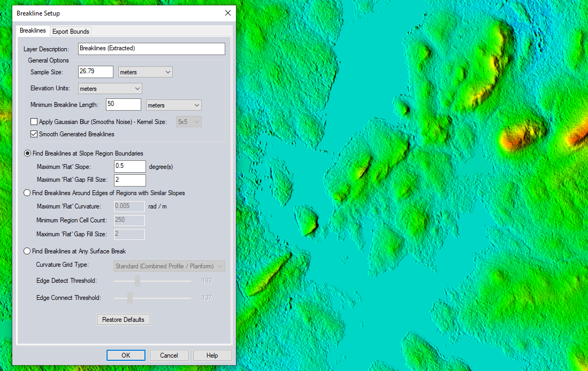This screenshot has width=588, height=371.
Task: Click the General Options group label
Action: pos(48,60)
